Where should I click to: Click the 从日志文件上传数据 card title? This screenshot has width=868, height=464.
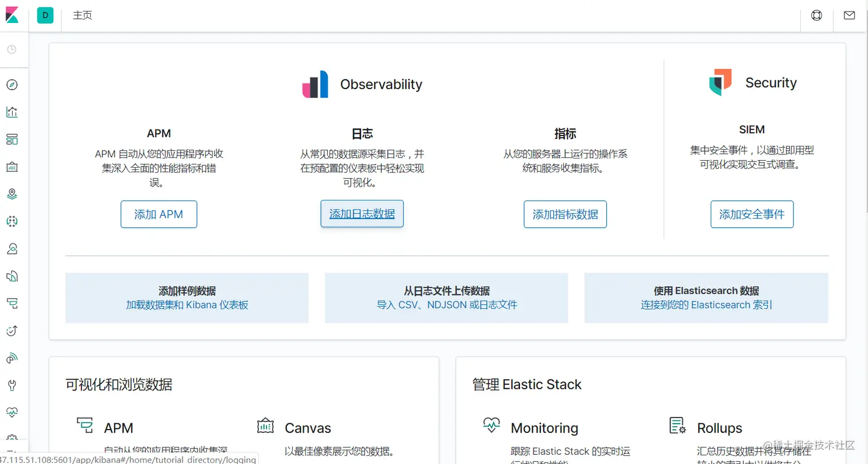[447, 291]
